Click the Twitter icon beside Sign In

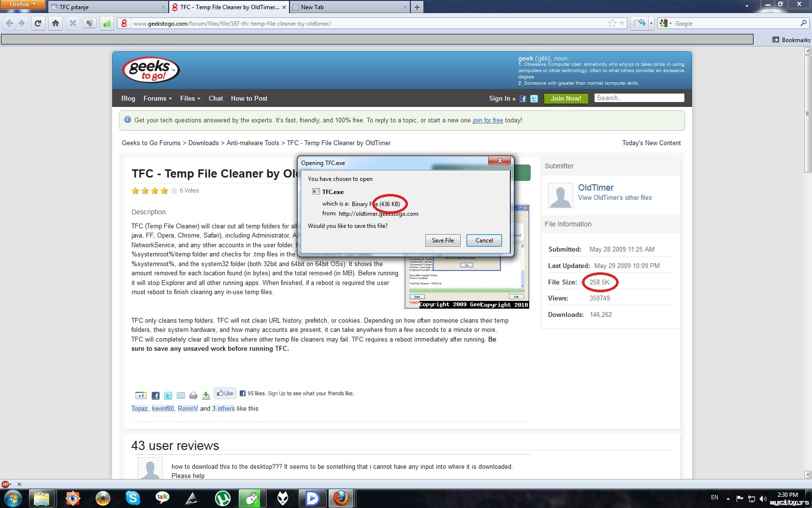tap(534, 99)
